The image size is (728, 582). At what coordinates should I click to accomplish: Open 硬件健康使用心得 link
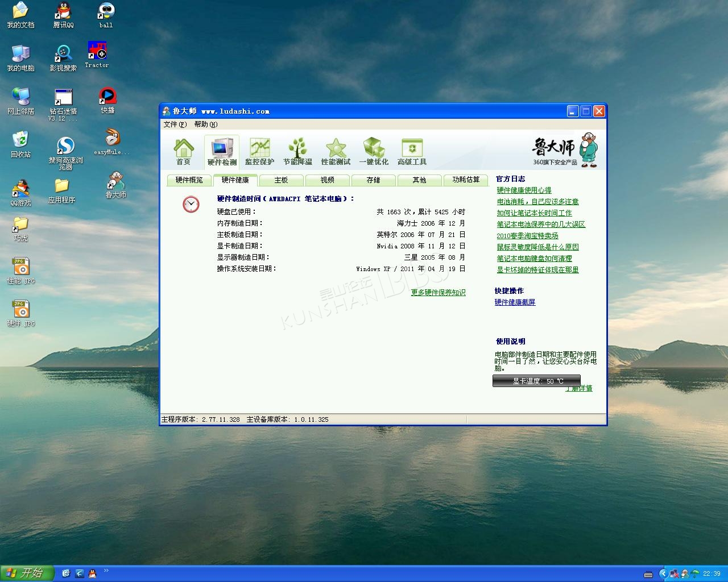[x=524, y=190]
